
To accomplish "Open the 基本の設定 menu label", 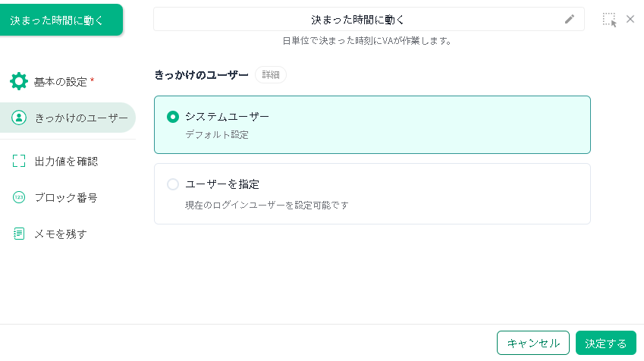I will (x=61, y=82).
